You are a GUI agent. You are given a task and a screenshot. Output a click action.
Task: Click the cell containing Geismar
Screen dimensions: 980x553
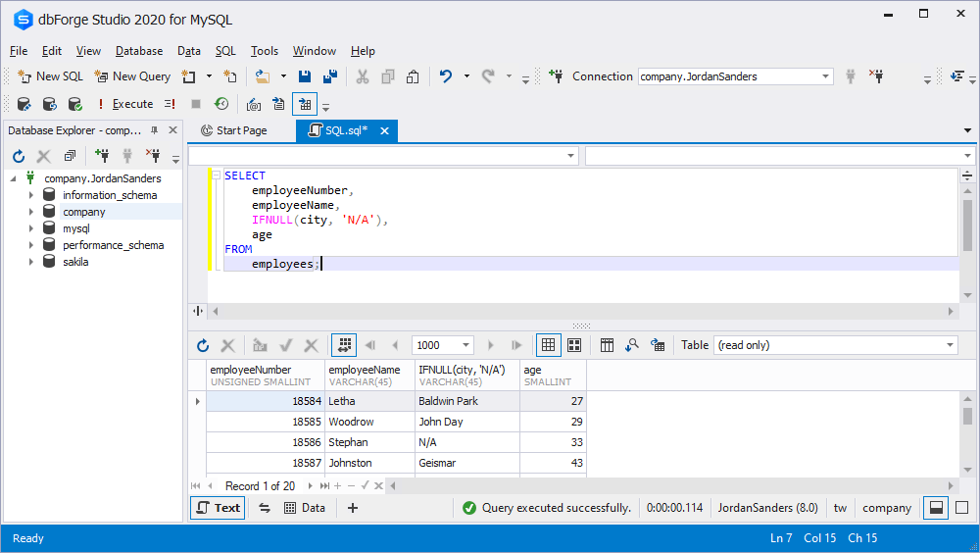(x=466, y=463)
